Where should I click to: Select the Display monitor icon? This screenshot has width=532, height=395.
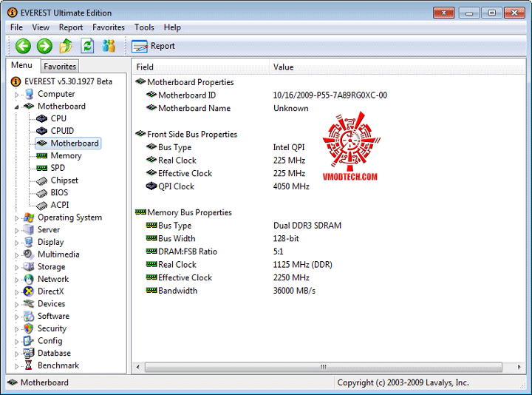(x=29, y=242)
